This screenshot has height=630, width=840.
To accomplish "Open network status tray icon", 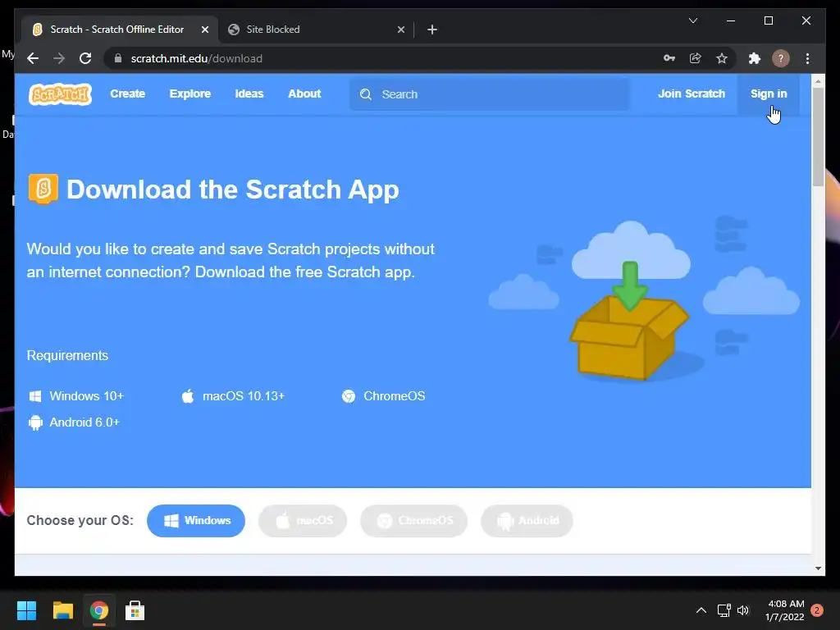I will [x=724, y=610].
